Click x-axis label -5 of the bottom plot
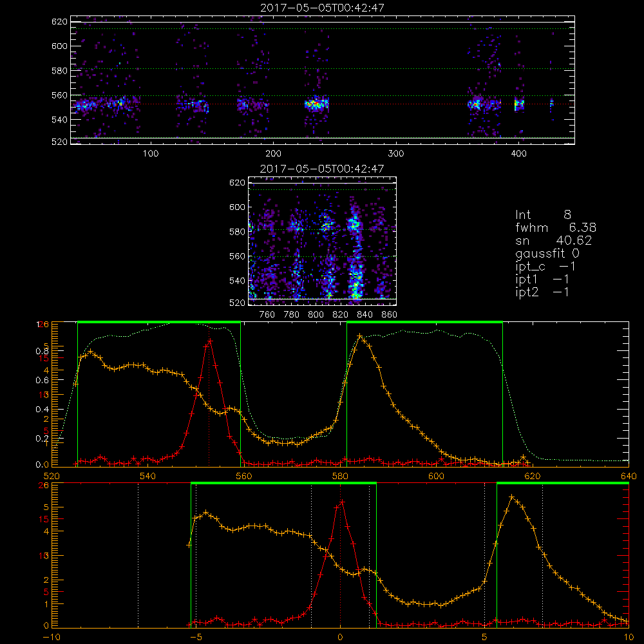The image size is (644, 644). pos(196,638)
